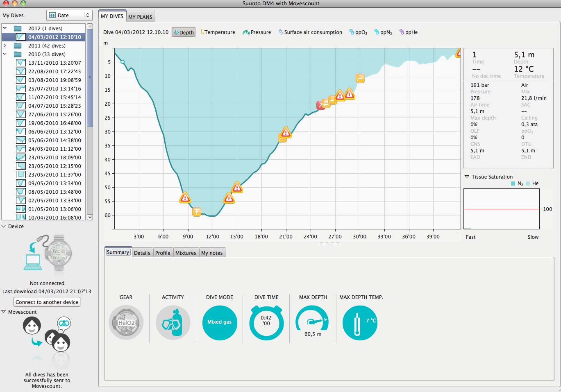
Task: Click the scuba Activity icon
Action: (x=173, y=323)
